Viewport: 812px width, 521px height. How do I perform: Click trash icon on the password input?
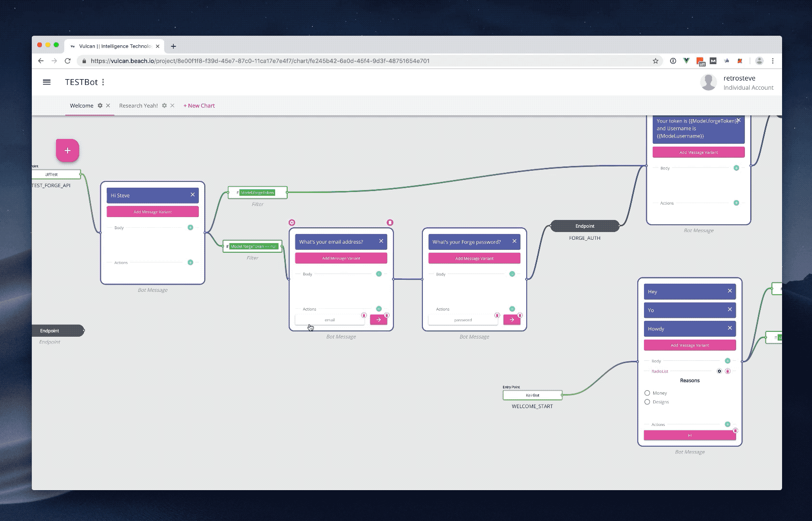(x=497, y=315)
